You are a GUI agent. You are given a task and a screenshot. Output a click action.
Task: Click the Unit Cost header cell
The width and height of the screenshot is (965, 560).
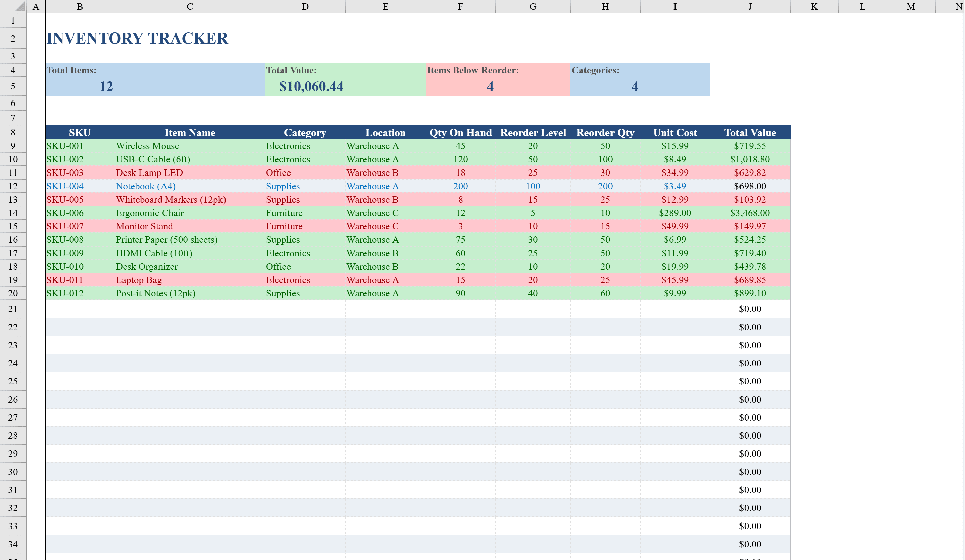point(675,132)
